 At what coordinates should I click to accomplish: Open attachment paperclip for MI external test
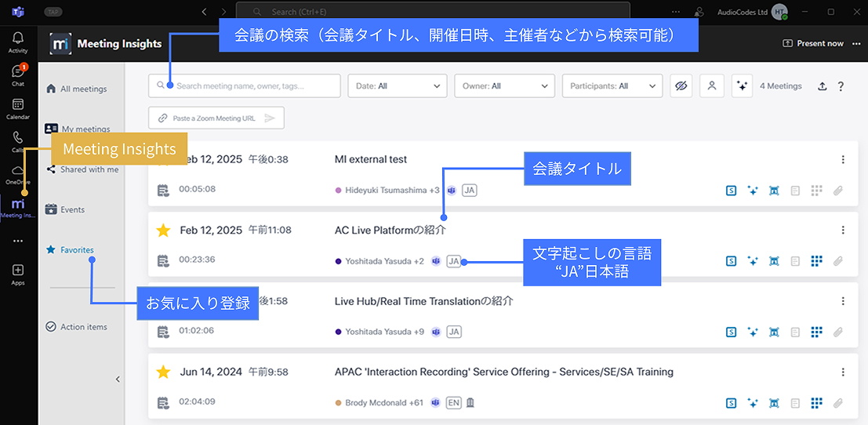[837, 191]
